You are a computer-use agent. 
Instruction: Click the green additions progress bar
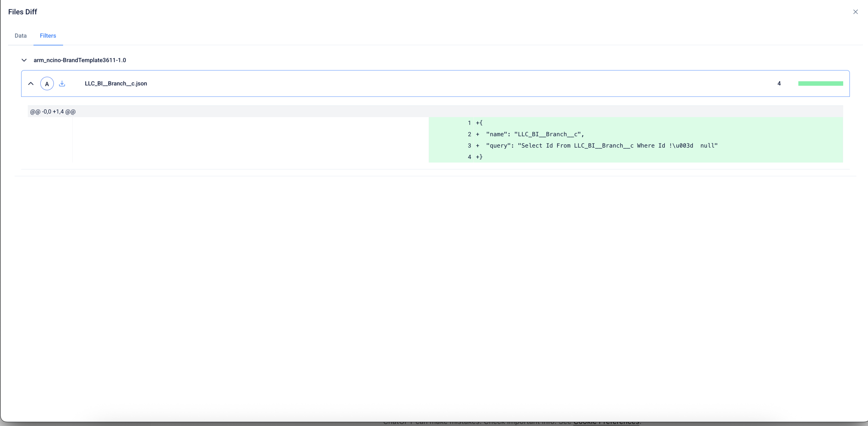820,84
